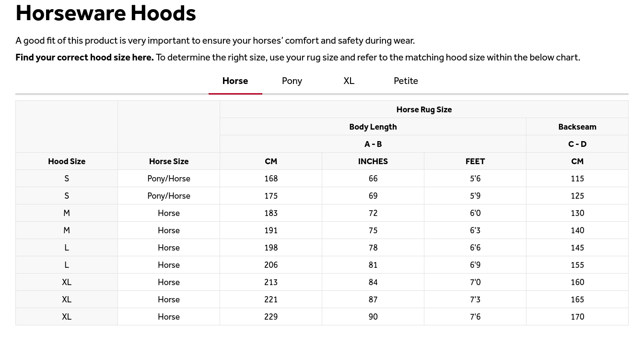
Task: Click the 115 backseam cm cell
Action: point(577,179)
